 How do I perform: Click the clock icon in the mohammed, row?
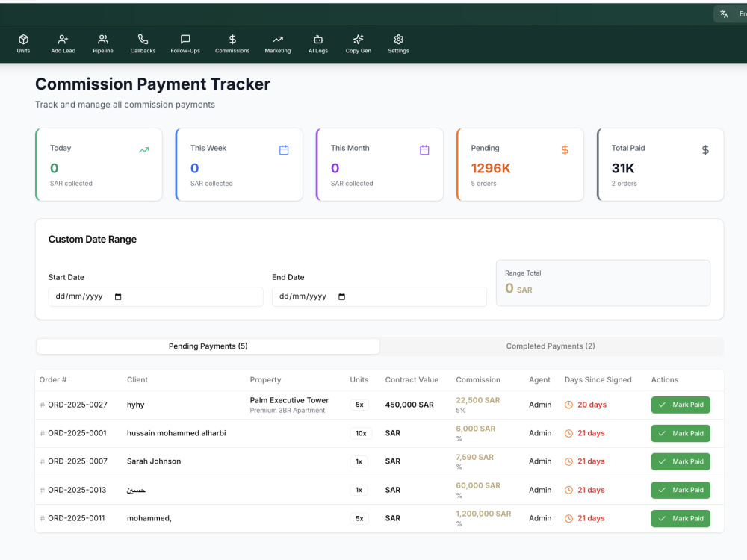pos(568,519)
